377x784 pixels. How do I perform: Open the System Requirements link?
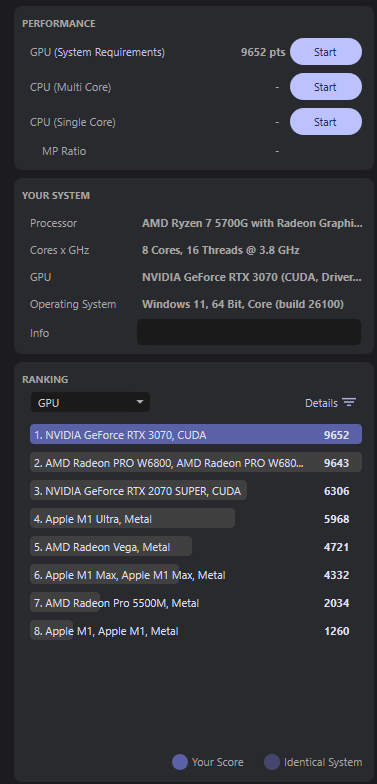(x=110, y=52)
